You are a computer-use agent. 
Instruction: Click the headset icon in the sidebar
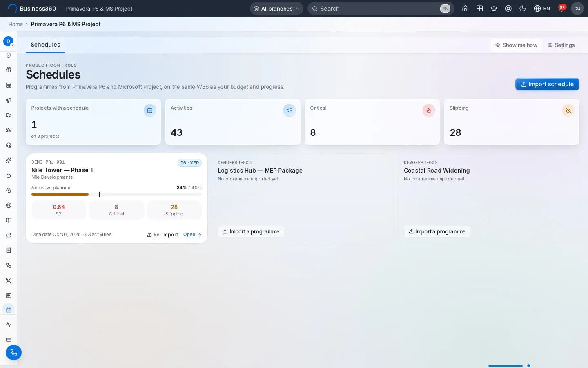pos(9,145)
